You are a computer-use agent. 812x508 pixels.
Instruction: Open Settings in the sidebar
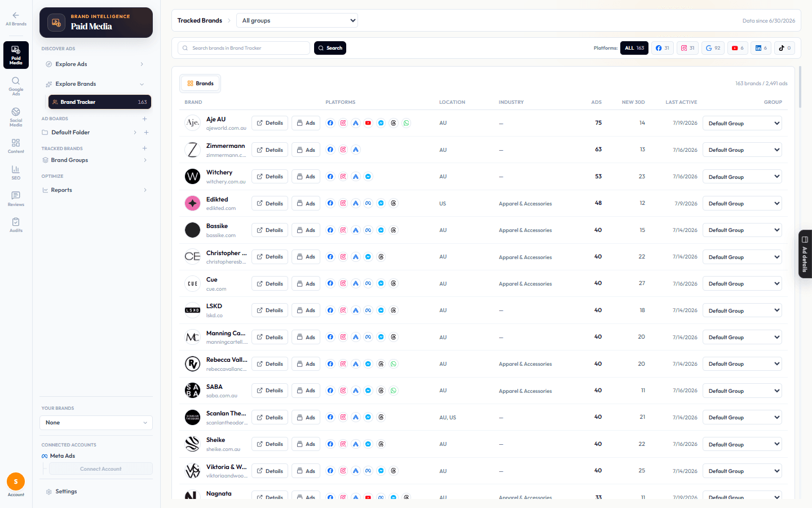click(66, 492)
